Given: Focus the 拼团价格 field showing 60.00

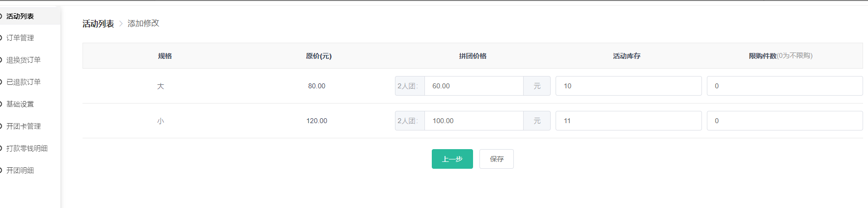Looking at the screenshot, I should pyautogui.click(x=474, y=86).
